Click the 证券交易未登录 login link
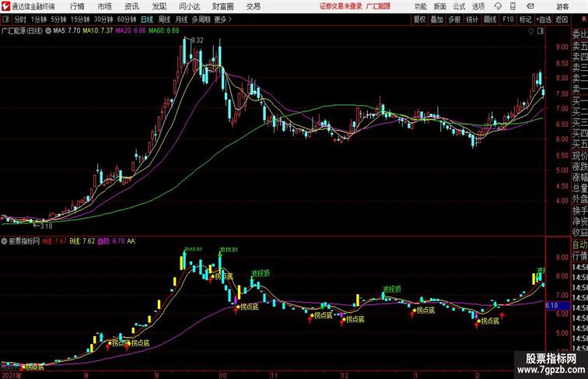The height and width of the screenshot is (379, 588). point(341,6)
